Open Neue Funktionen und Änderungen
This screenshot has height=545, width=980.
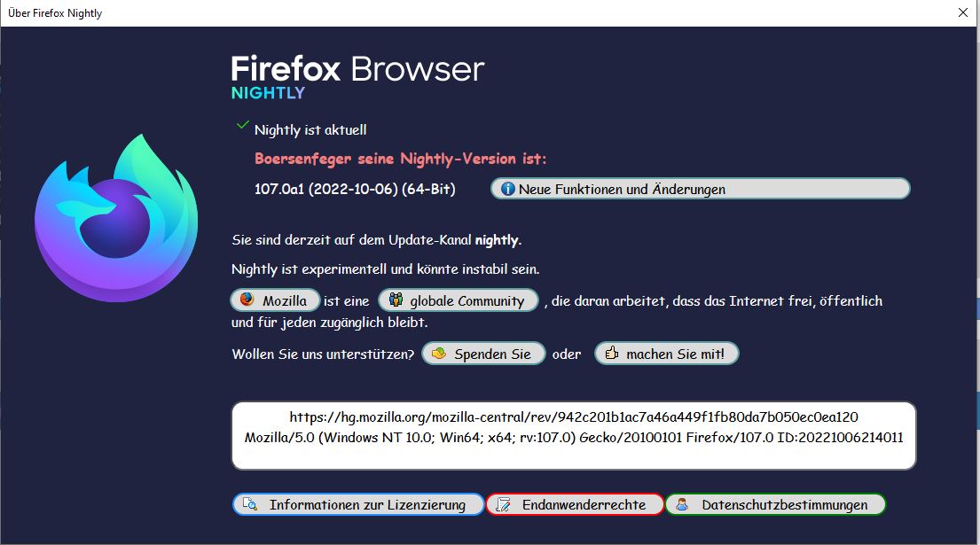[700, 189]
